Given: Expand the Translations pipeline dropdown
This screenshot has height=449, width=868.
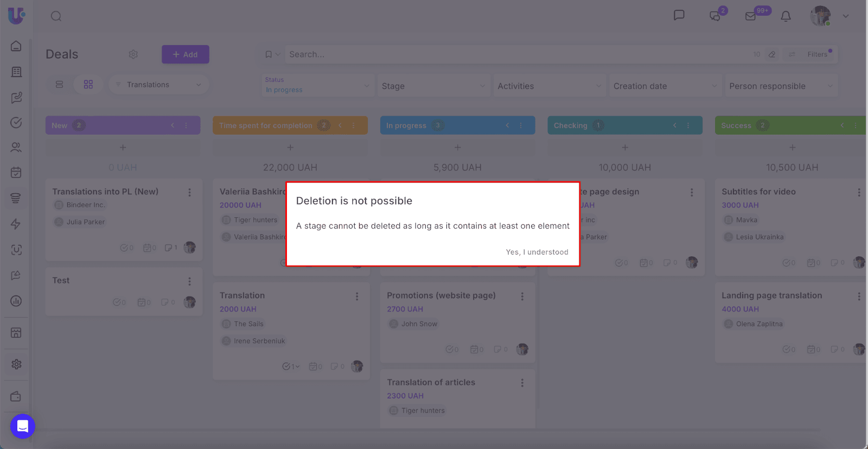Looking at the screenshot, I should (158, 85).
